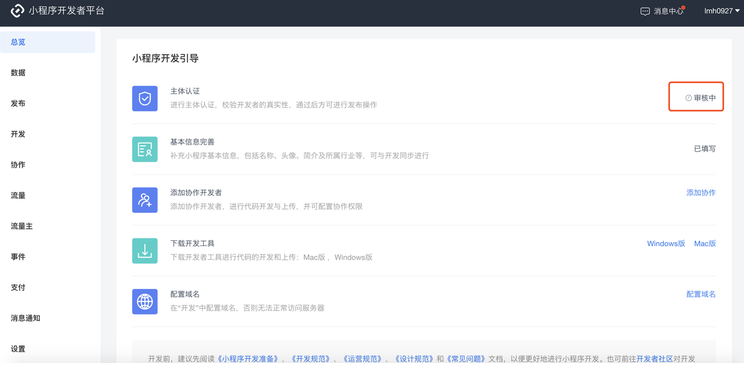Click the clock icon beside 审核中

[x=688, y=98]
